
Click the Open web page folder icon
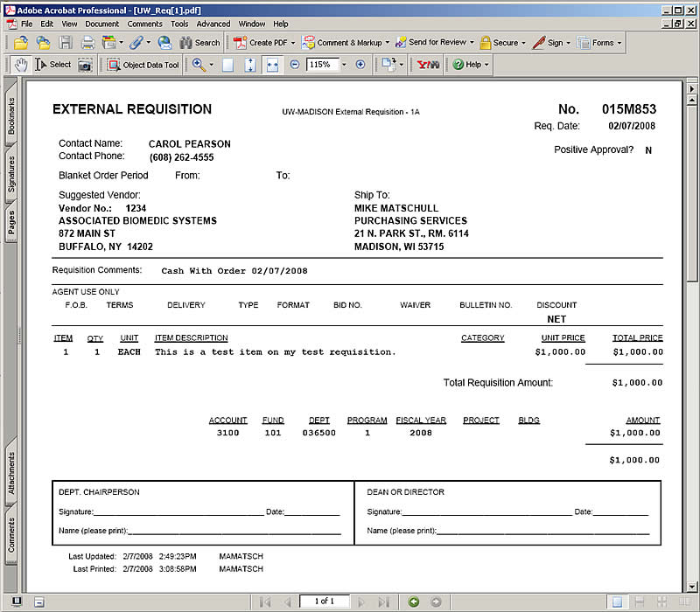click(x=43, y=43)
